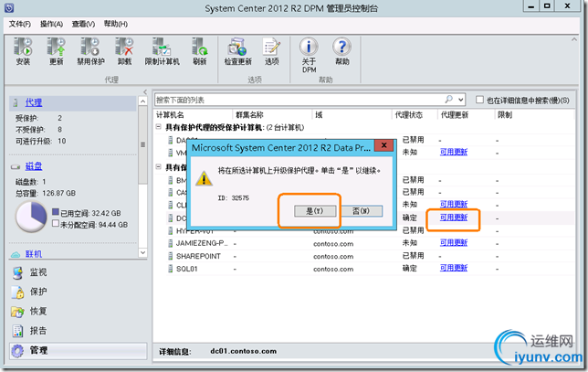Click the 检查更新 (Check updates) icon
The width and height of the screenshot is (588, 372).
pos(237,51)
